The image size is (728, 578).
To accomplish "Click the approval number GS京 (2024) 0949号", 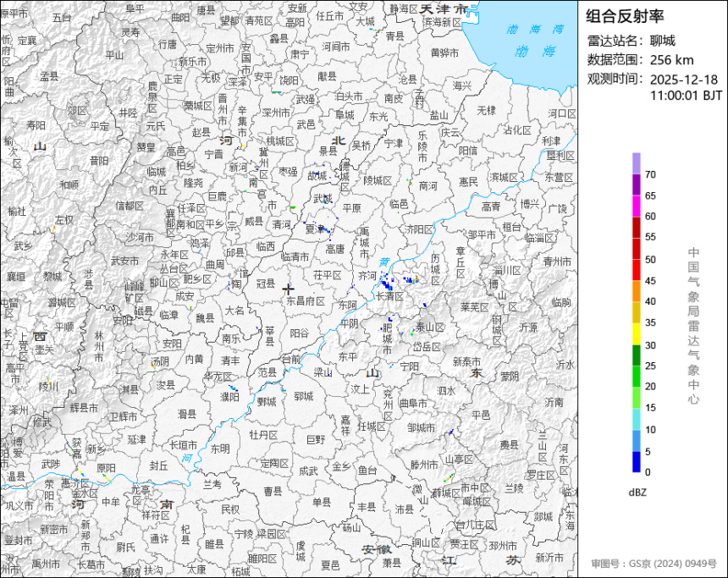I will point(673,564).
